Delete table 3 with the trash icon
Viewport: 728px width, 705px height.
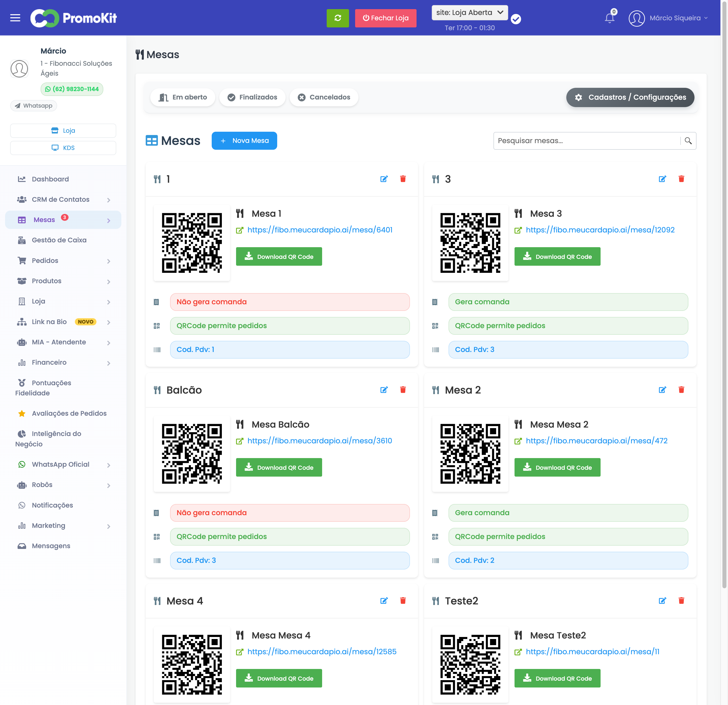682,179
